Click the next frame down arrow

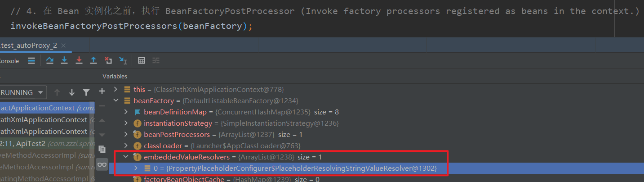(x=71, y=92)
